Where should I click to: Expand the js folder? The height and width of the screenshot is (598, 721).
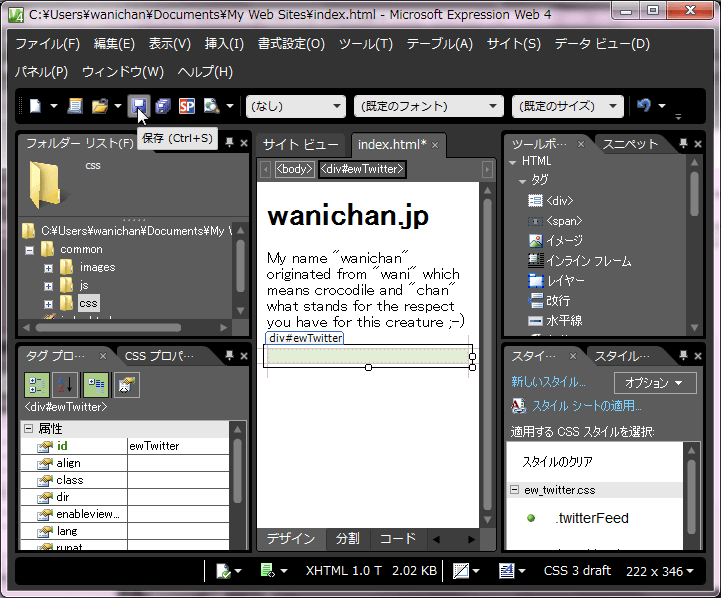click(x=48, y=286)
